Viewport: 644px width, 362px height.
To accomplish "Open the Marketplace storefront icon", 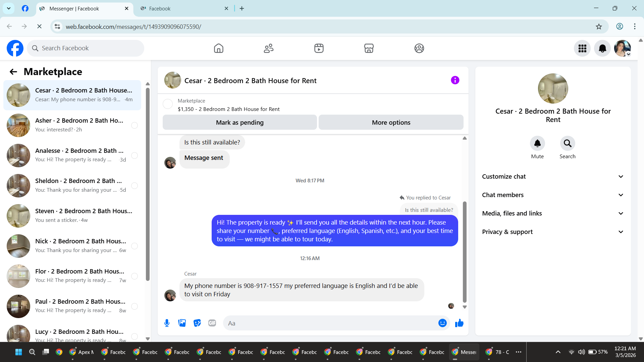I will click(369, 48).
